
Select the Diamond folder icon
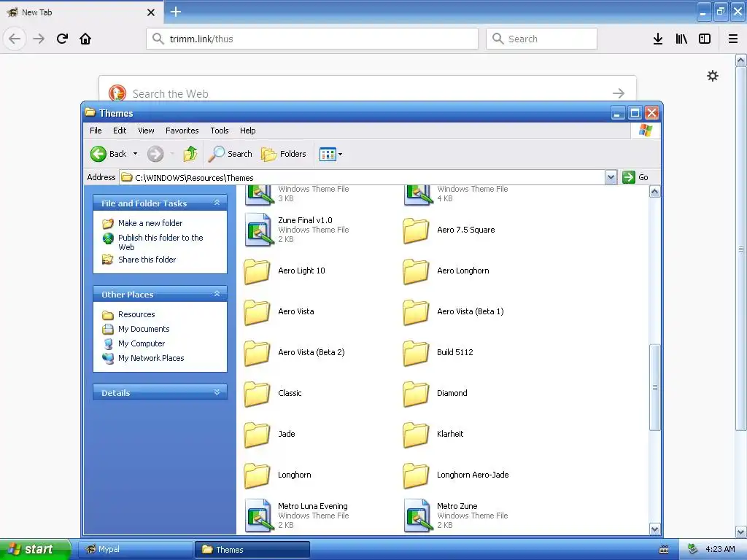coord(416,394)
